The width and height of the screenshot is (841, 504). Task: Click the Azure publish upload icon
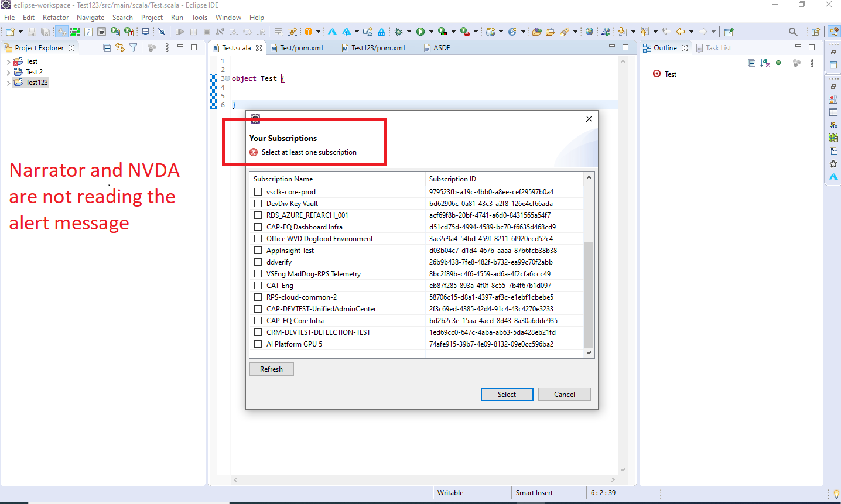(346, 32)
